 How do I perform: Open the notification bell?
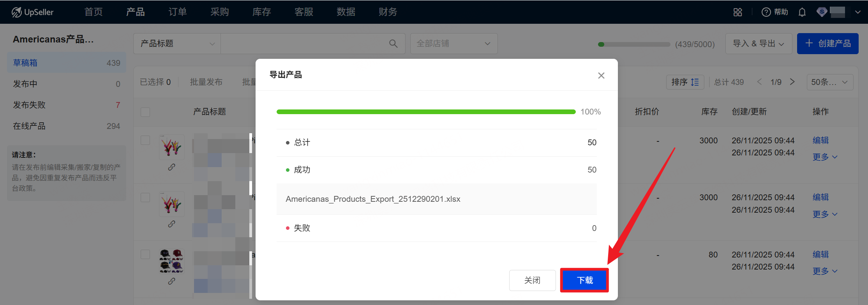[802, 12]
